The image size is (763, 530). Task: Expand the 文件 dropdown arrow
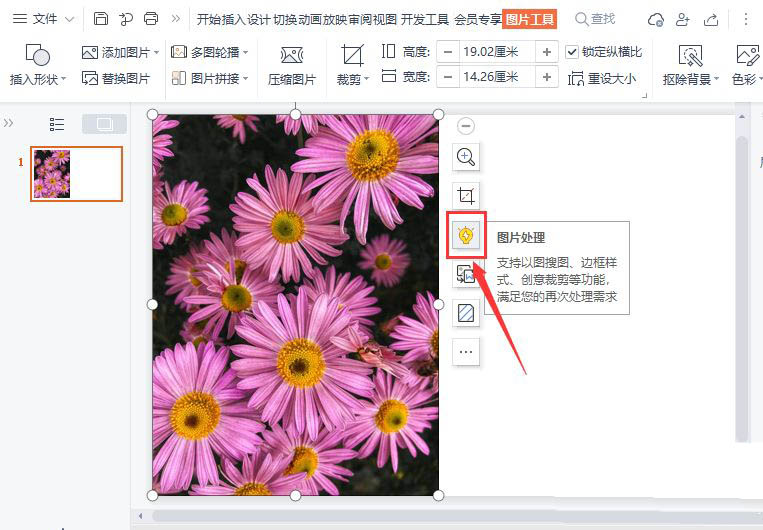click(x=70, y=19)
